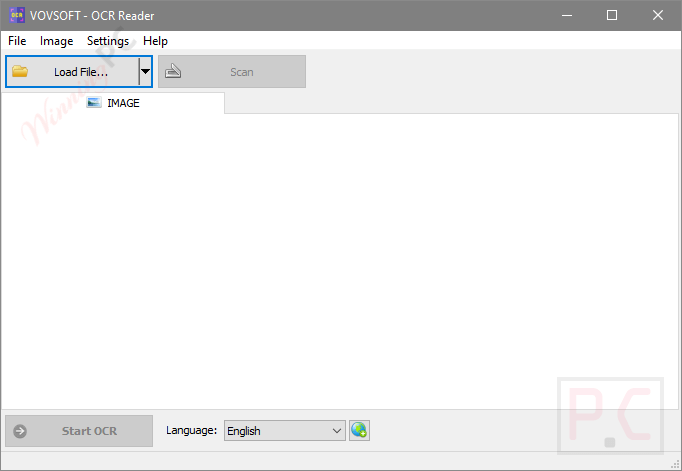Open the File menu
Viewport: 682px width, 471px height.
[17, 41]
